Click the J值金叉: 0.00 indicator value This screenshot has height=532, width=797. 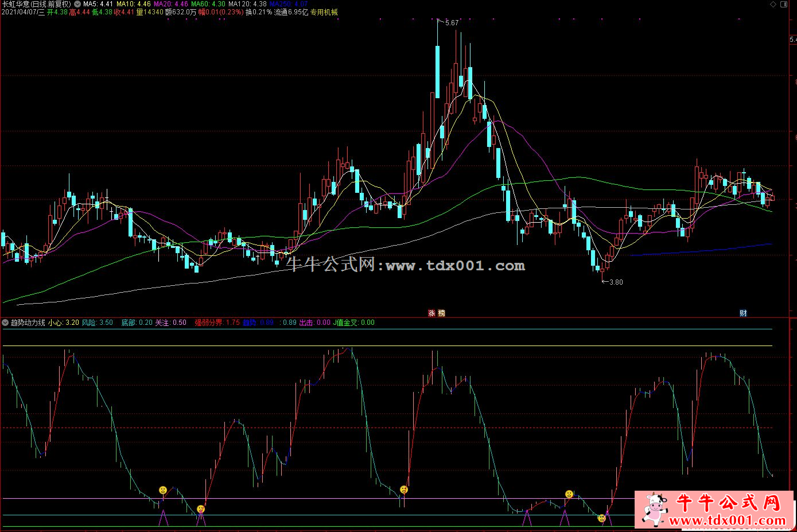(x=354, y=323)
